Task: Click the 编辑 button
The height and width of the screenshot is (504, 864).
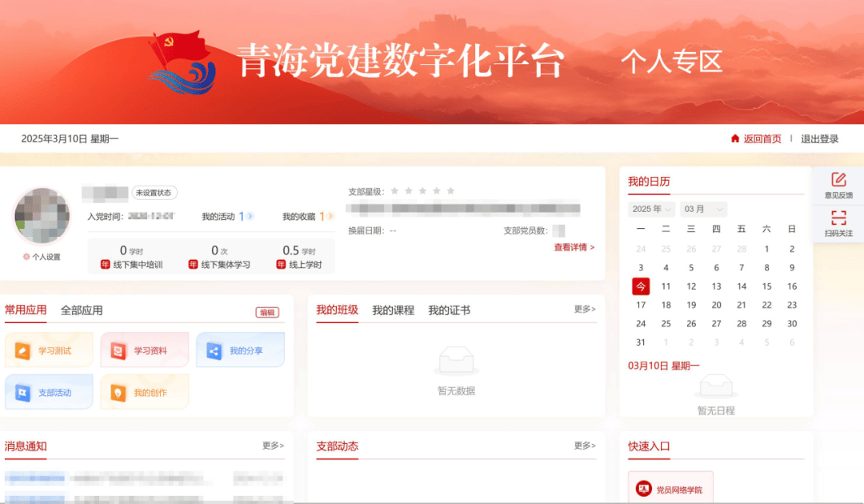Action: [x=267, y=313]
